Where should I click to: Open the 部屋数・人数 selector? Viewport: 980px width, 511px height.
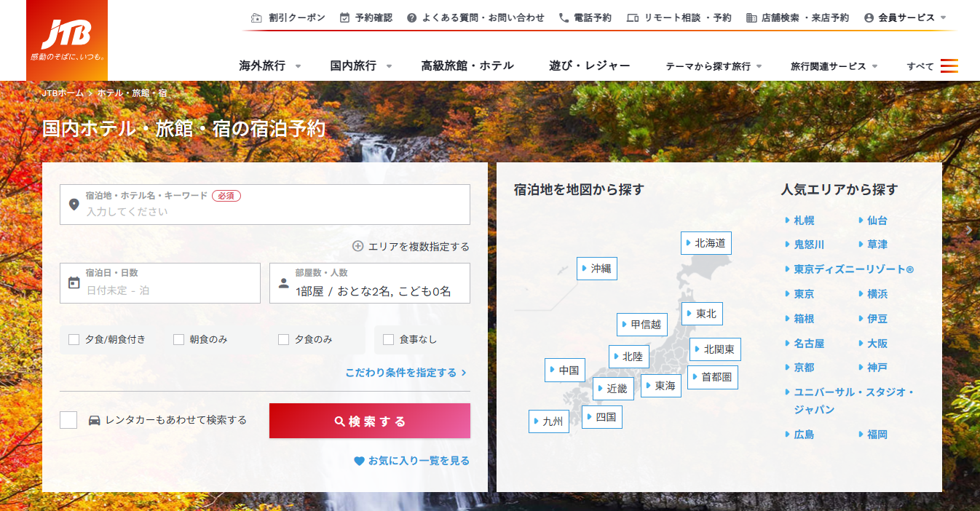click(x=369, y=283)
